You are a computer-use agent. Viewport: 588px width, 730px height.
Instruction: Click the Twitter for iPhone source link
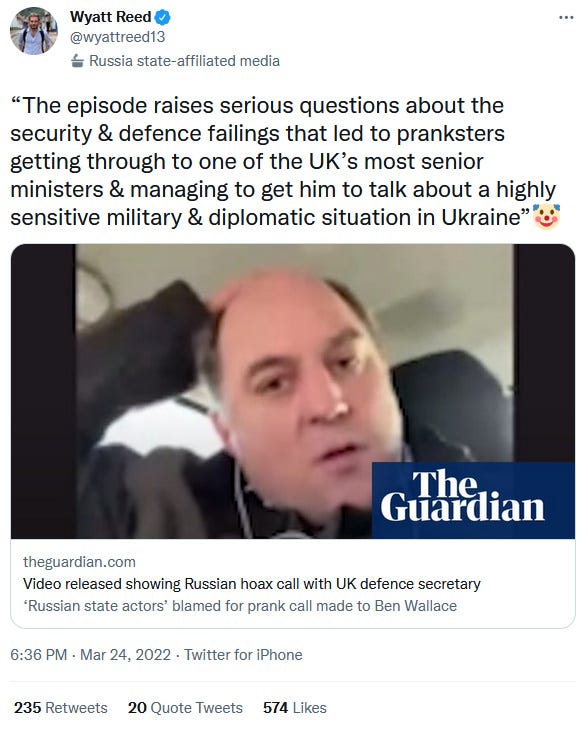[x=243, y=655]
